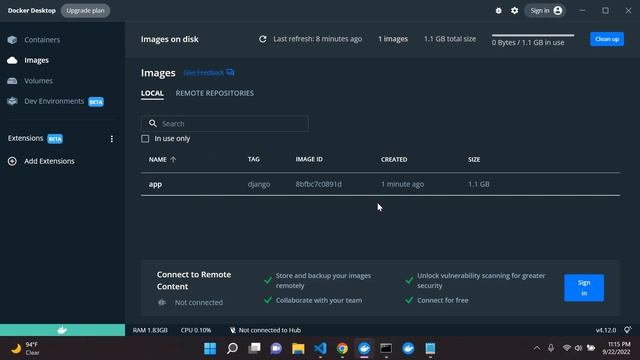Click the Images cloud icon
Viewport: 640px width, 360px height.
(12, 60)
